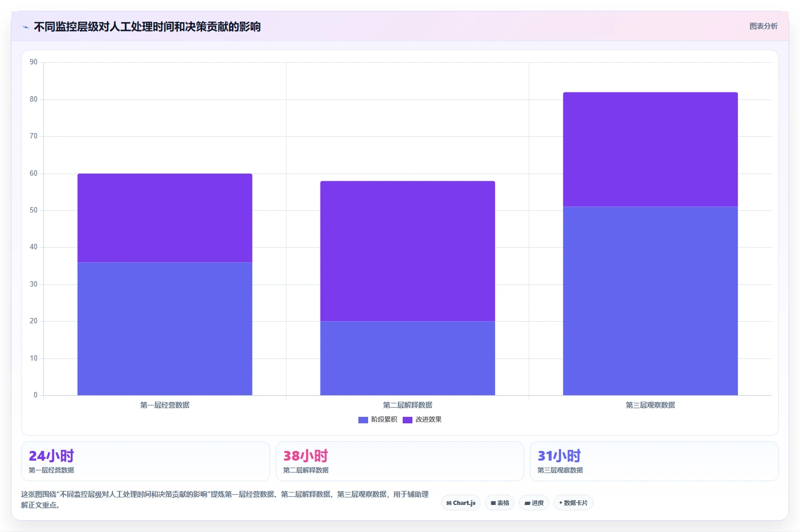
Task: Click the 改进效果 purple legend swatch
Action: point(408,420)
